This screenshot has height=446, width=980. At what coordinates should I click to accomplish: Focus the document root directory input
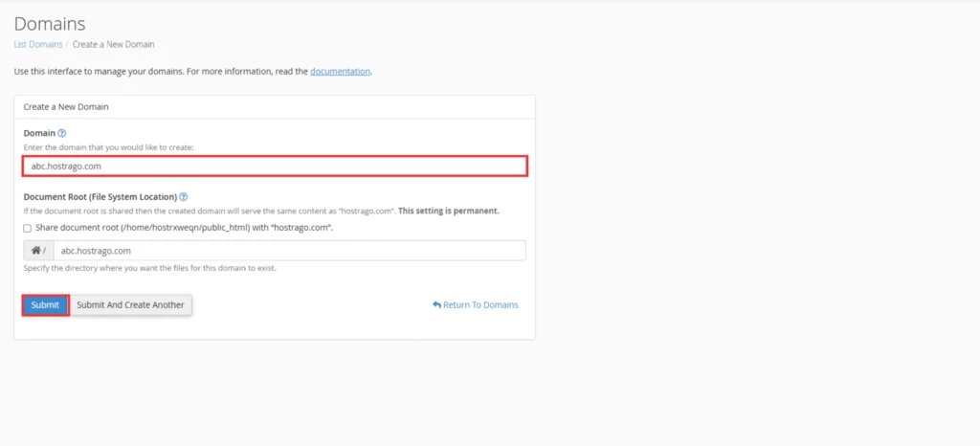coord(289,251)
